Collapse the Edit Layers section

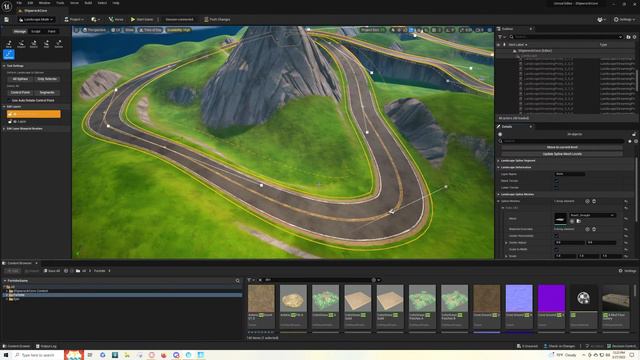point(4,107)
